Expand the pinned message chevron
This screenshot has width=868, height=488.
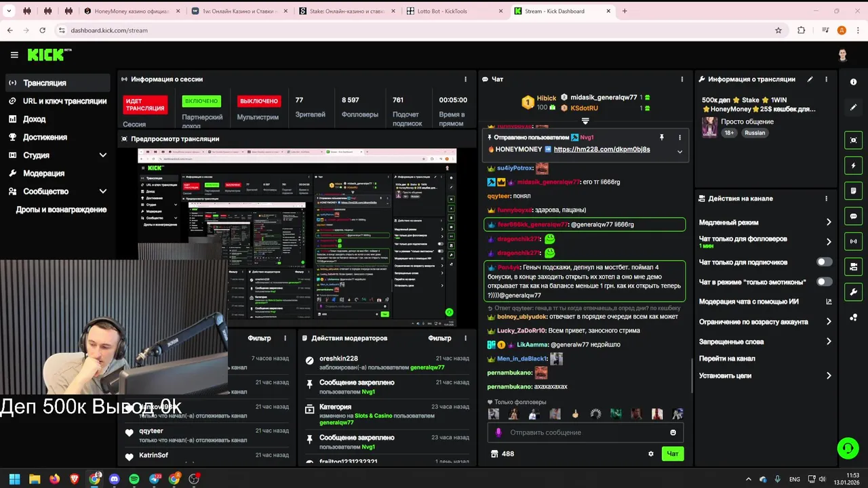point(679,152)
